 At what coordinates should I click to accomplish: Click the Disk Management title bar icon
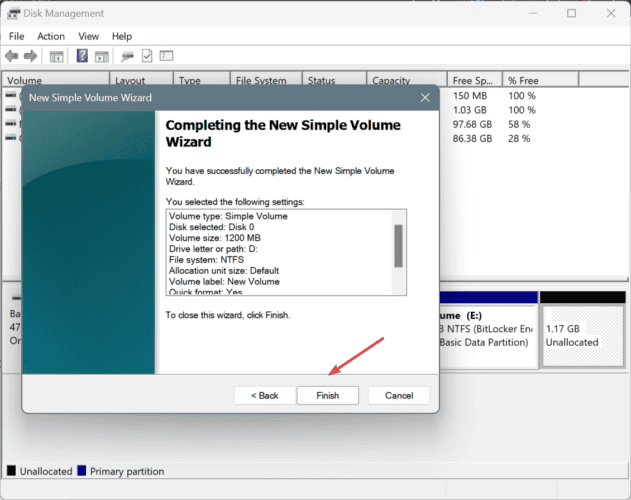pyautogui.click(x=13, y=13)
